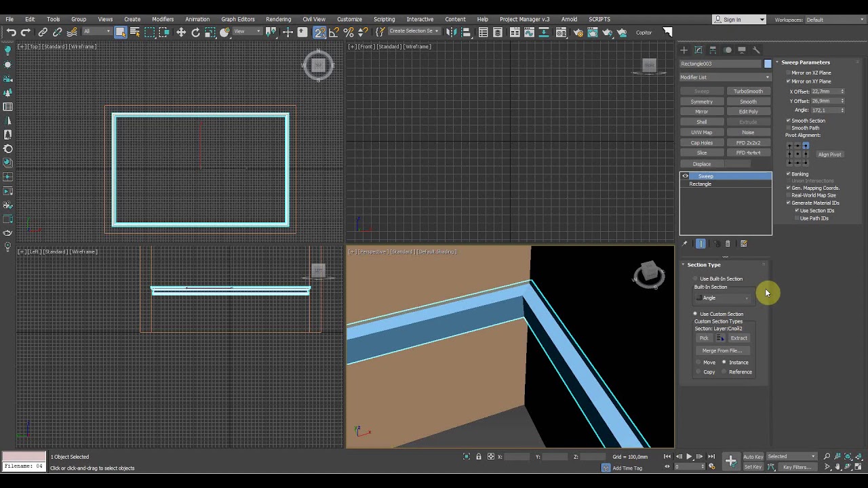Open the Rendering menu
The width and height of the screenshot is (868, 488).
point(278,19)
